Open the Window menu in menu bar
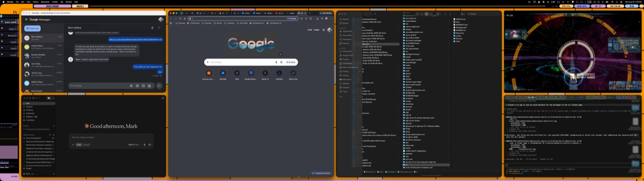Viewport: 644px width, 181px height. (x=68, y=2)
